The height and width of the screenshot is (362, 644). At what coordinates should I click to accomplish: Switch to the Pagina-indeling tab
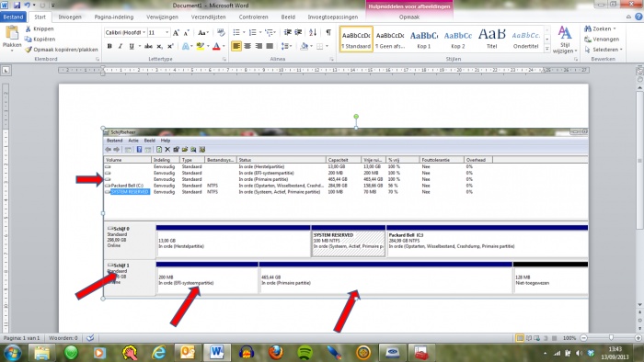114,17
